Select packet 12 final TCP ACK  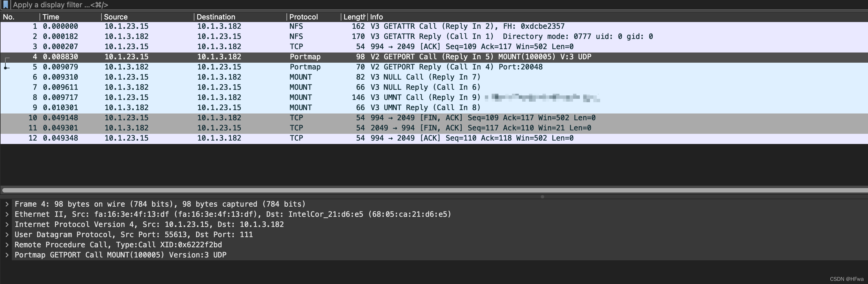pos(434,138)
